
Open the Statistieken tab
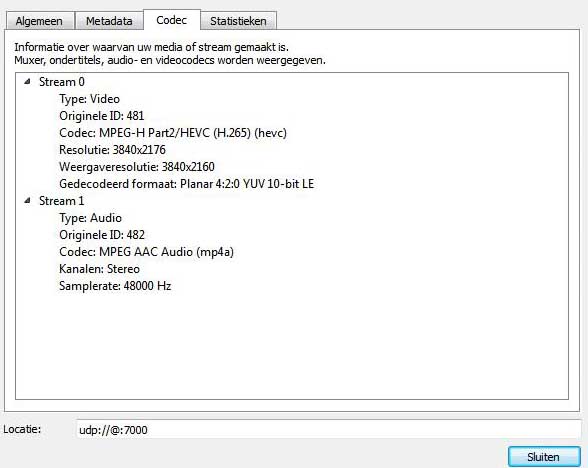coord(238,21)
